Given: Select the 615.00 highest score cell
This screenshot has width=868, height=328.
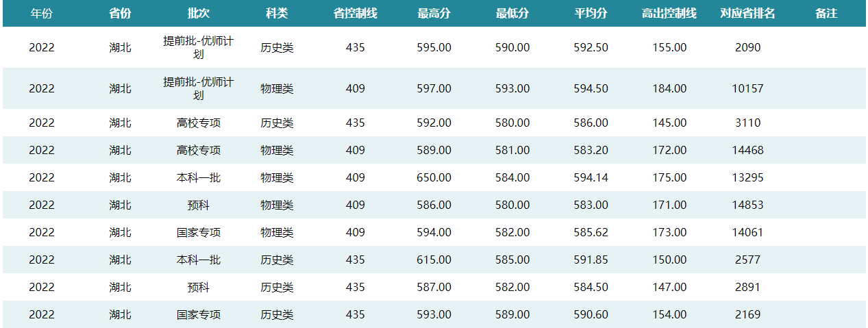Looking at the screenshot, I should [x=434, y=260].
